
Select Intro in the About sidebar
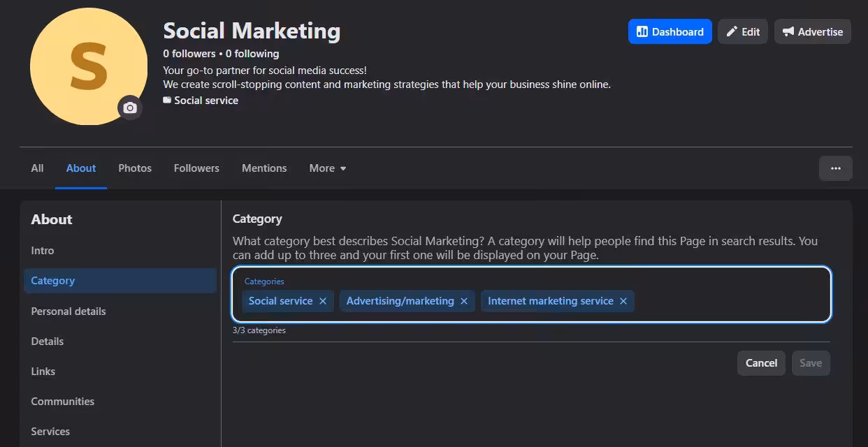click(43, 251)
